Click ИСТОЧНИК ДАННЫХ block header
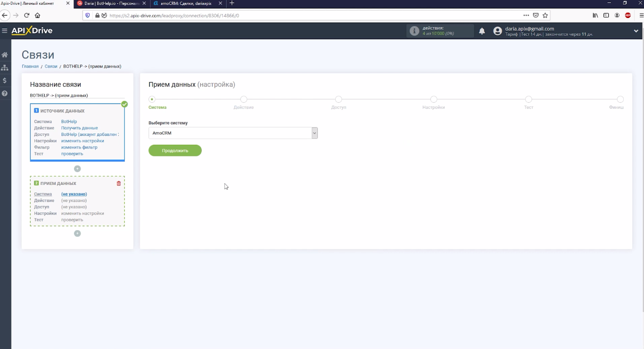Viewport: 644px width, 349px height. (x=62, y=111)
